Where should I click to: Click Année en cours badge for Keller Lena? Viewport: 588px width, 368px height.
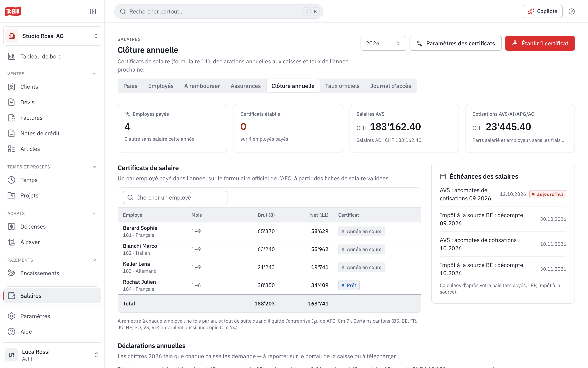[x=361, y=267]
